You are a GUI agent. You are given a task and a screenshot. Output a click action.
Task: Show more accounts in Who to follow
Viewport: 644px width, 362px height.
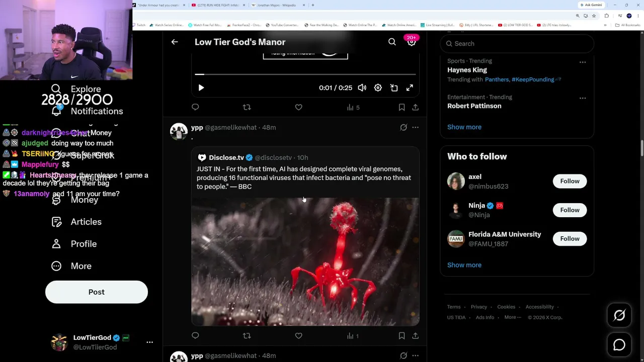(464, 265)
